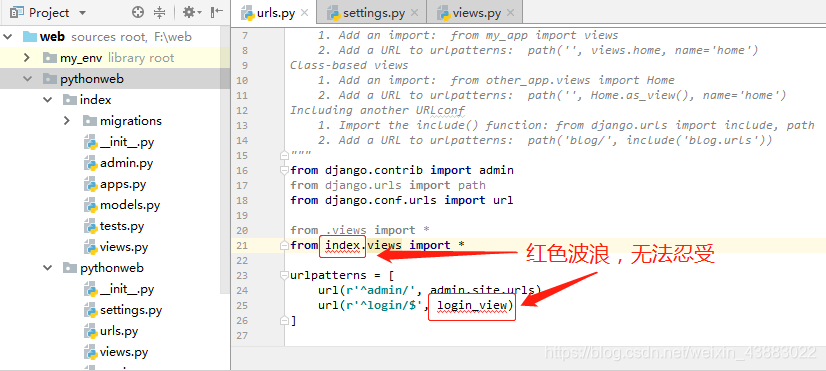Screen dimensions: 826x371
Task: Click the fold marker at line 15
Action: pos(284,155)
